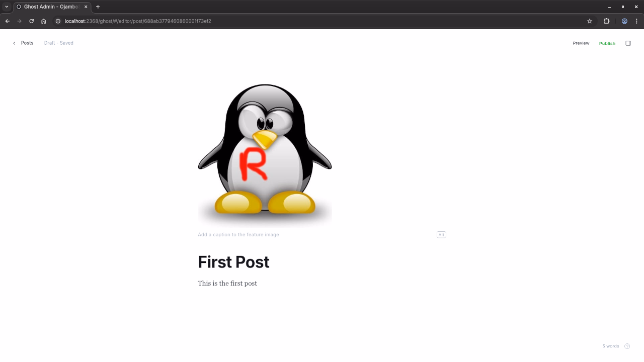Click the address bar URL
This screenshot has width=644, height=362.
[x=138, y=21]
